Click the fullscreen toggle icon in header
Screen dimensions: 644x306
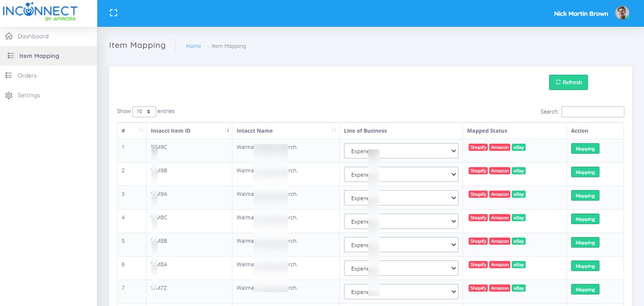pos(114,13)
